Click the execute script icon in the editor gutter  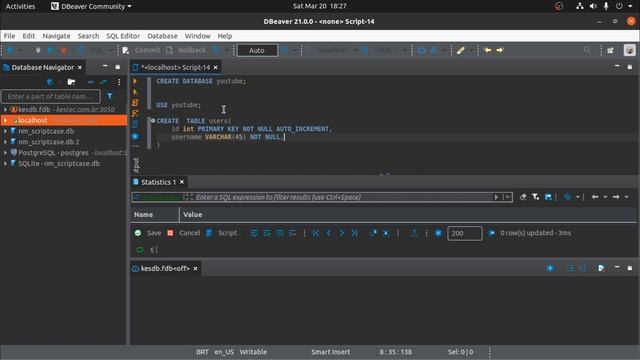point(135,102)
